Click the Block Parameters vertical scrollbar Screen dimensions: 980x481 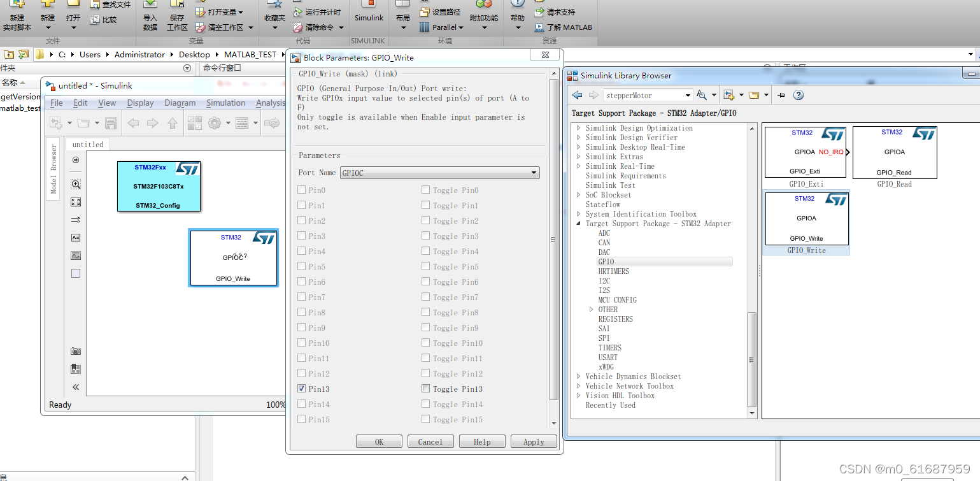554,240
